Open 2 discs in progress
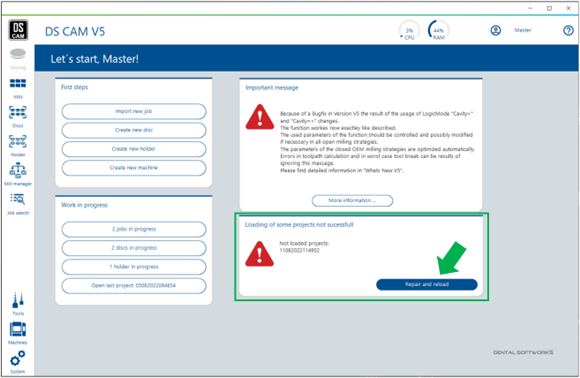The image size is (580, 378). 134,248
